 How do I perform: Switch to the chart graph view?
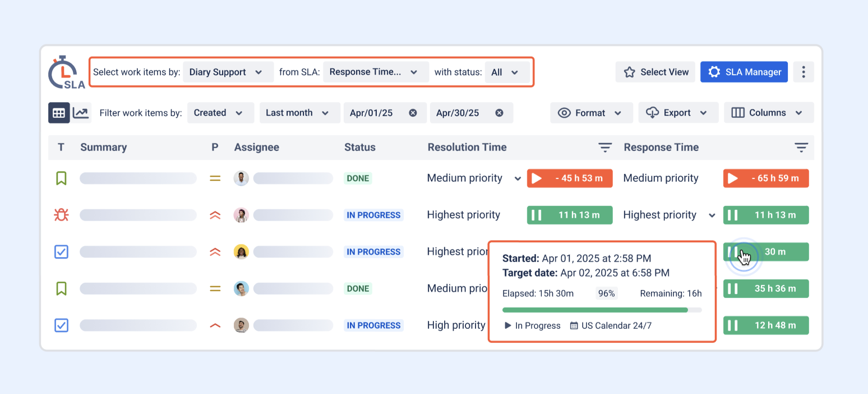click(x=81, y=113)
